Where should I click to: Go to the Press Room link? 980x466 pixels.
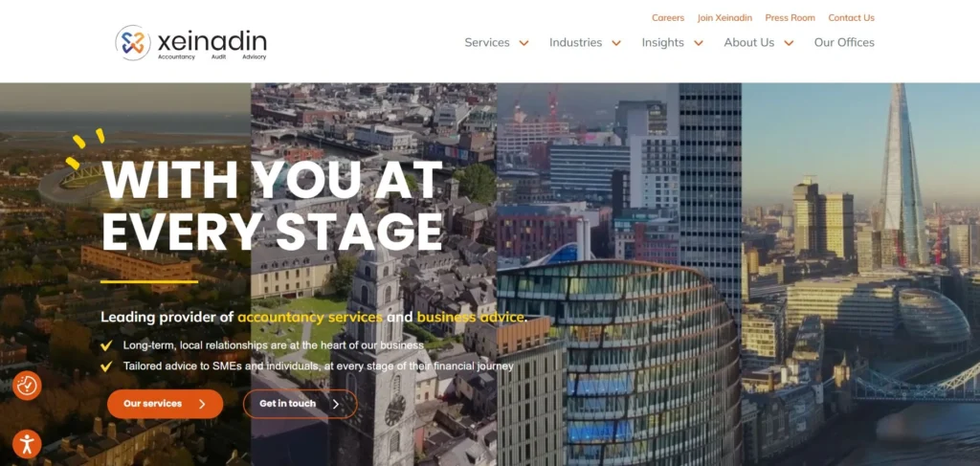tap(790, 18)
